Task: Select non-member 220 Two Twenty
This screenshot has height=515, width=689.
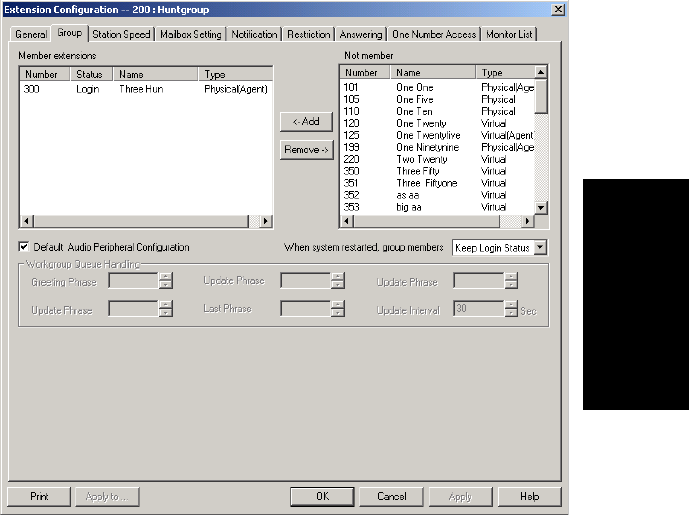Action: tap(437, 159)
